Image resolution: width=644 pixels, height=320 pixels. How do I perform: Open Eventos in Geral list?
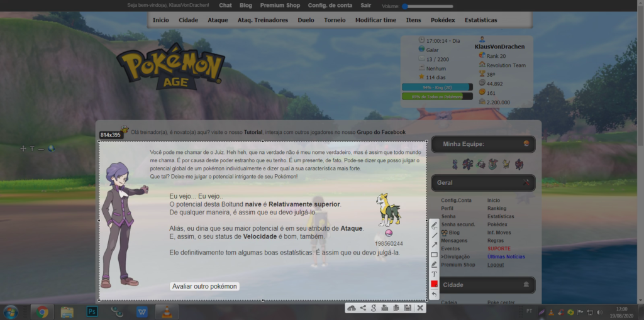[x=450, y=249]
